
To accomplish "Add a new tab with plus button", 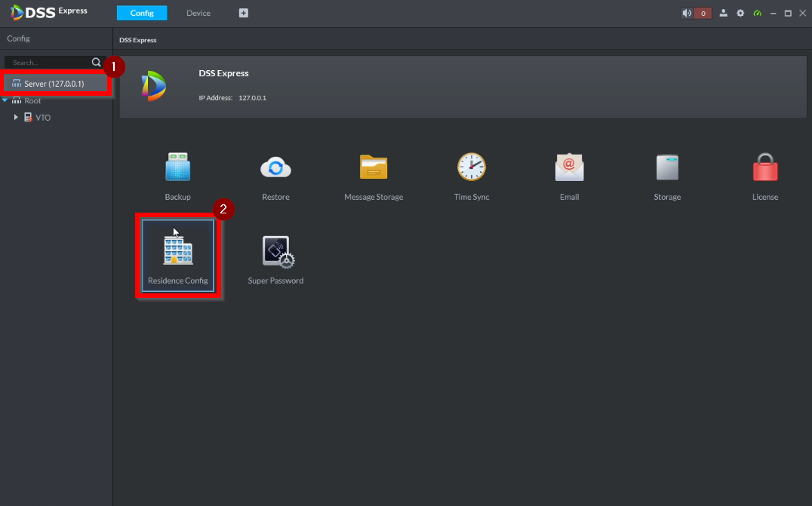I will point(244,13).
